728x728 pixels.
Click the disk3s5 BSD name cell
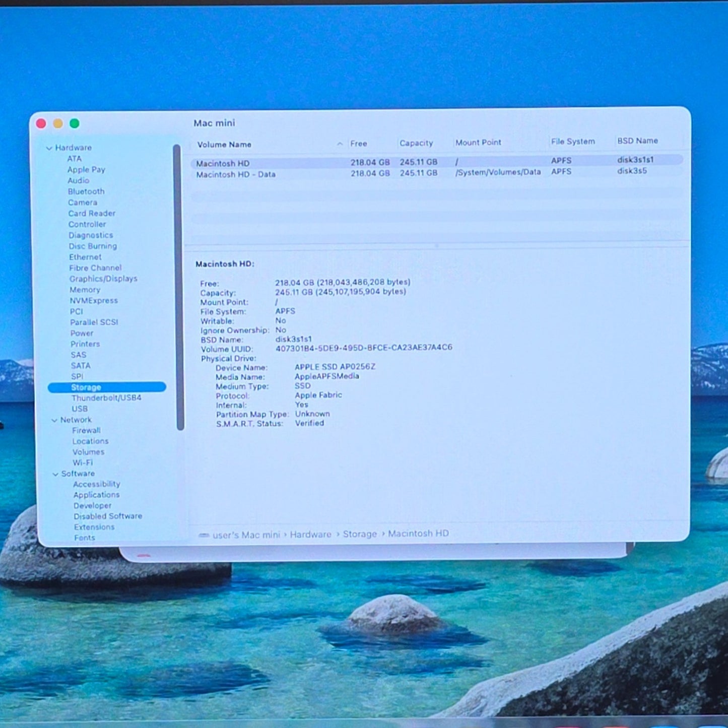(x=632, y=171)
